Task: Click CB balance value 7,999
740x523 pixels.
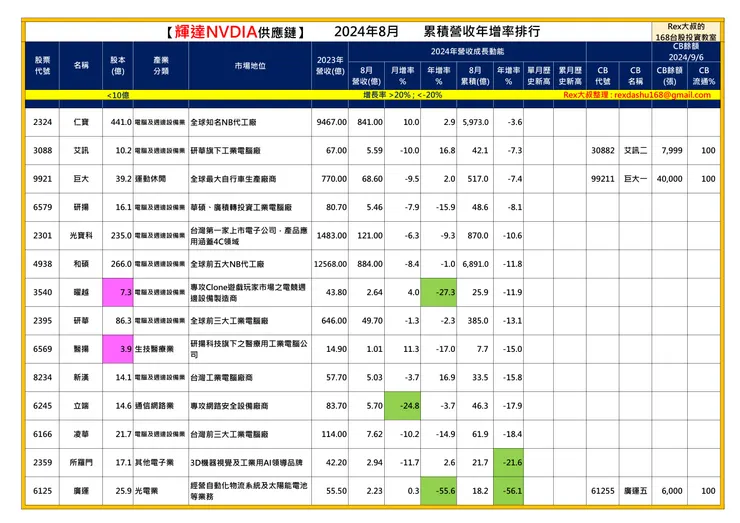Action: 672,151
